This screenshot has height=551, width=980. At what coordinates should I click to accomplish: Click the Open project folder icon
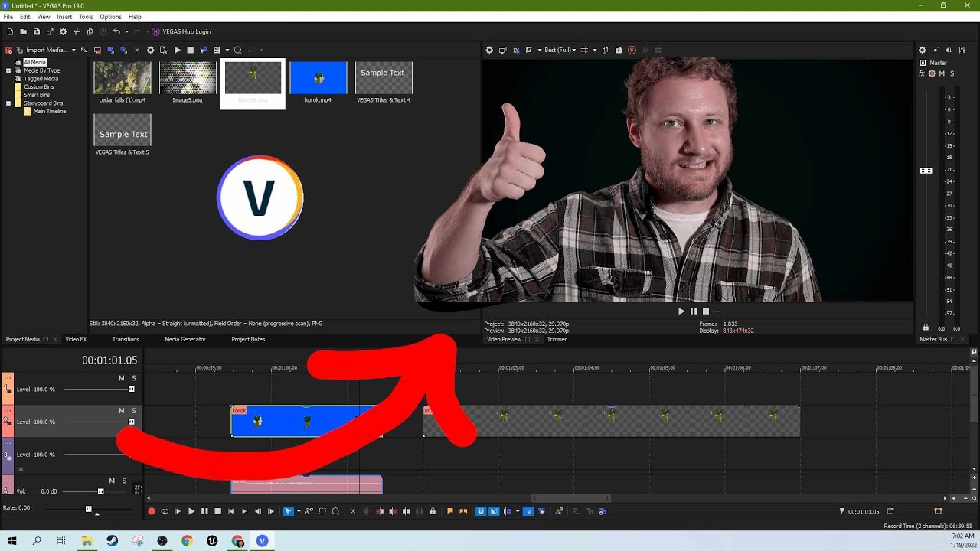(23, 31)
